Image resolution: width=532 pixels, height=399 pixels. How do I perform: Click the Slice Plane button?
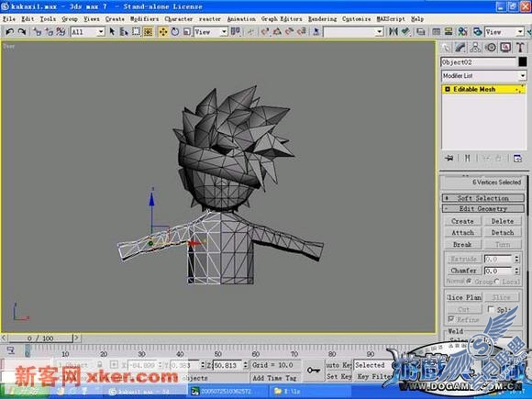(464, 297)
